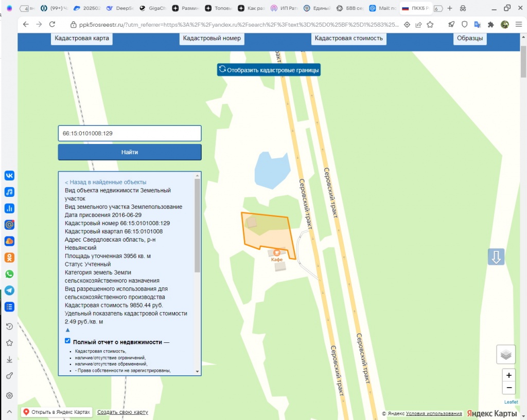Open the WhatsApp sidebar icon

coord(9,274)
